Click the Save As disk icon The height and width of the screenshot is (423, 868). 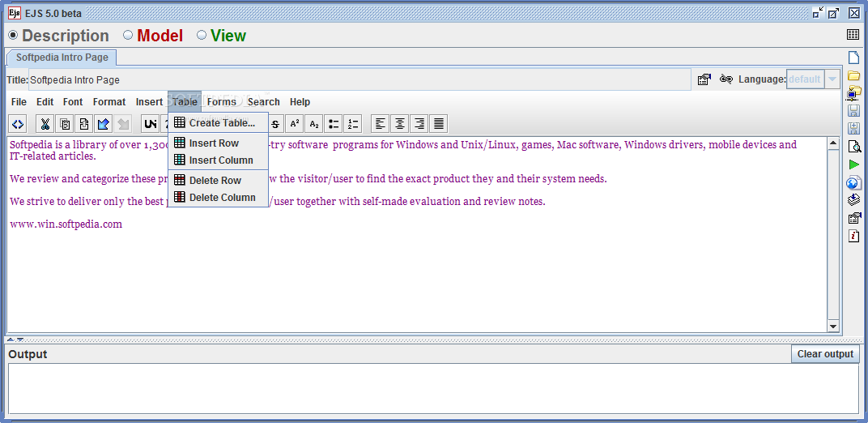tap(853, 129)
